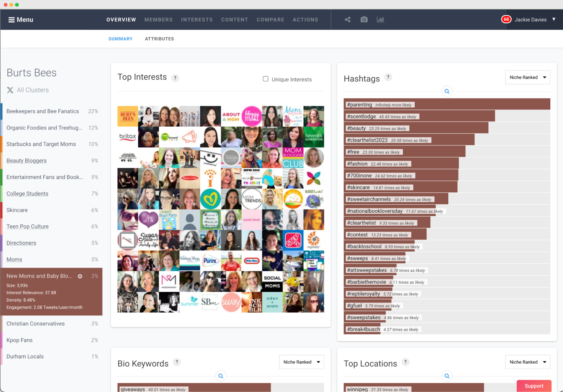Viewport: 563px width, 392px height.
Task: Click the Support button
Action: [534, 386]
